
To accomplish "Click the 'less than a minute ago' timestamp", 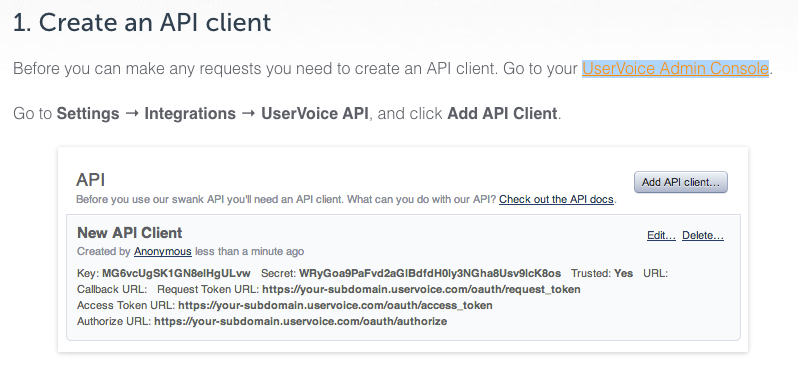I will 249,251.
